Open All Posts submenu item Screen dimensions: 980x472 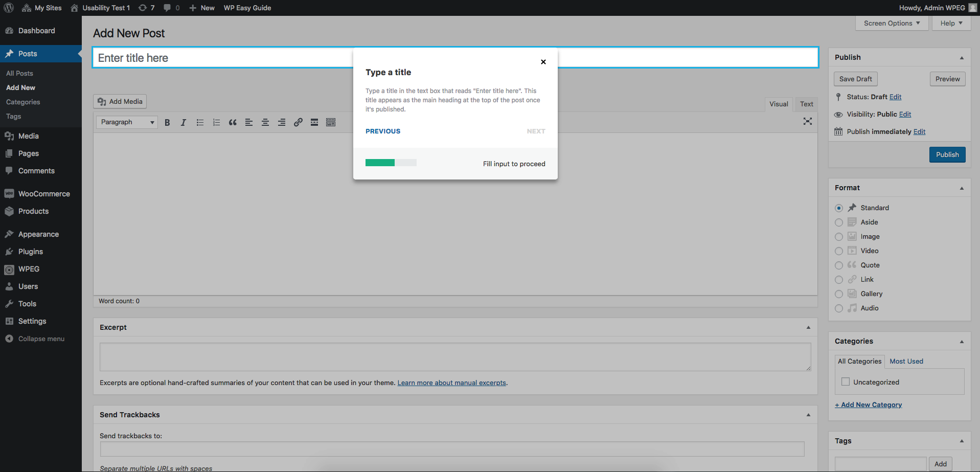(x=19, y=73)
